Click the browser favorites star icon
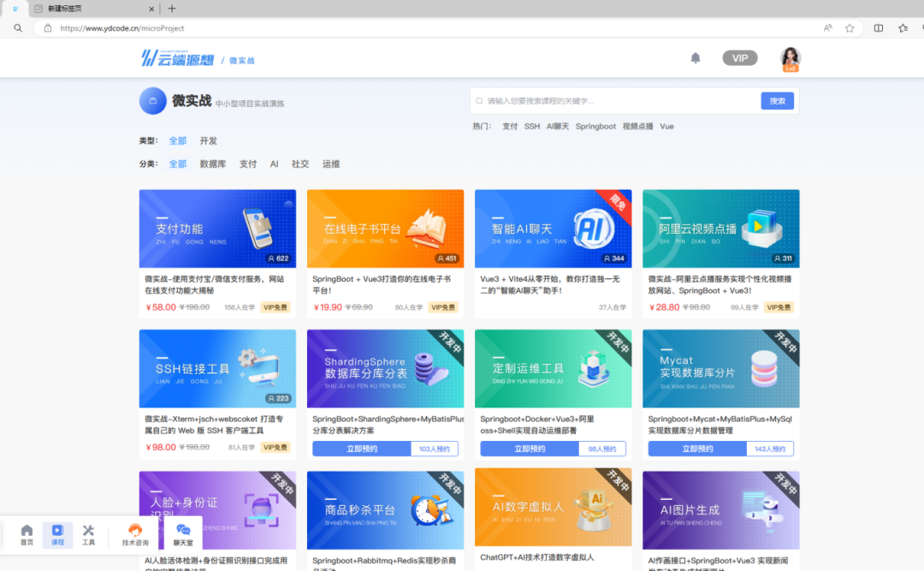The width and height of the screenshot is (924, 571). (x=850, y=28)
